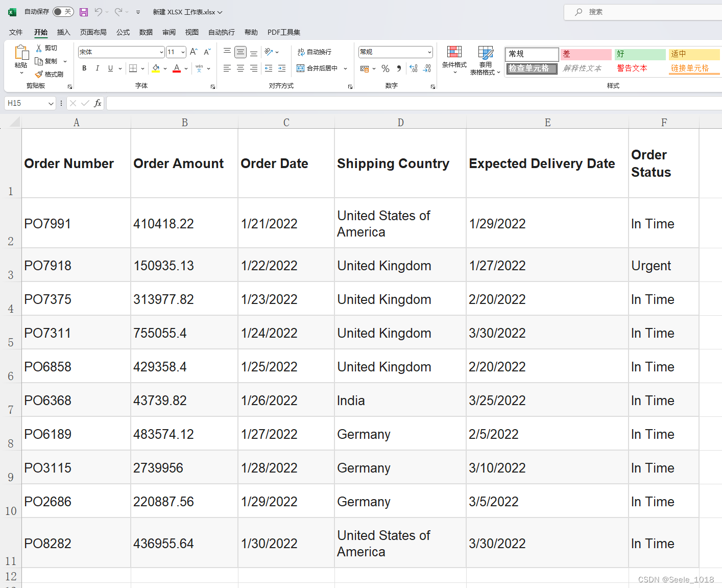The image size is (722, 588).
Task: Open the font size dropdown showing 11
Action: (183, 52)
